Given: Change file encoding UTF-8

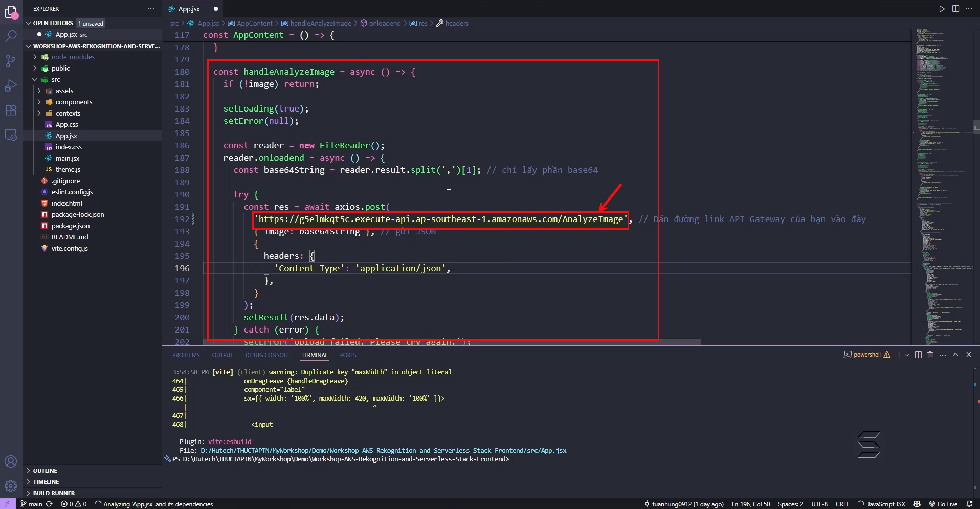Looking at the screenshot, I should (819, 504).
